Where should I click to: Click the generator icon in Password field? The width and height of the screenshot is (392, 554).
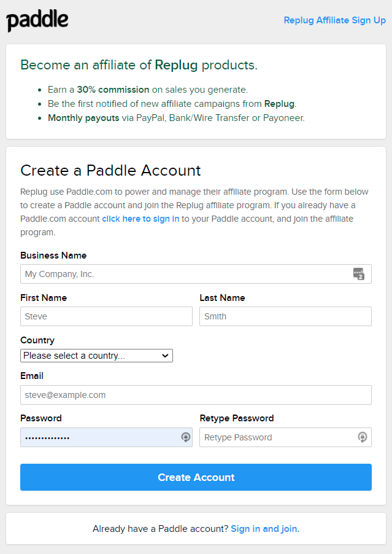(x=185, y=437)
